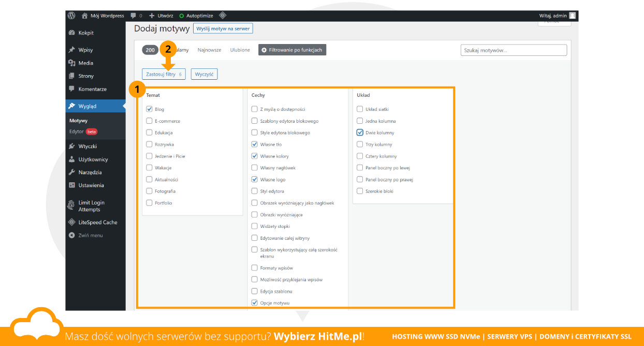Check the Jedna kolumna checkbox
Viewport: 644px width, 346px height.
coord(360,121)
